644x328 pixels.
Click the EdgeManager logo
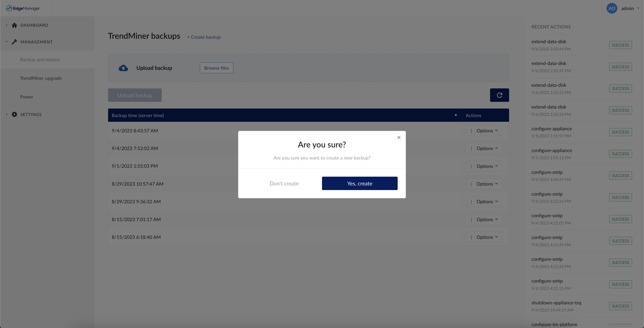[23, 8]
